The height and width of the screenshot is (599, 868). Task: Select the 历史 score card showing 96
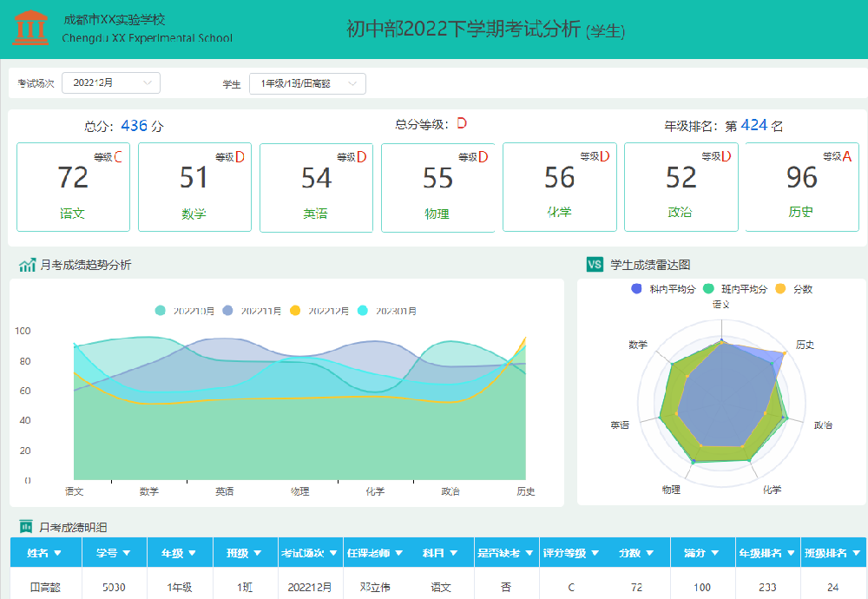tap(802, 188)
